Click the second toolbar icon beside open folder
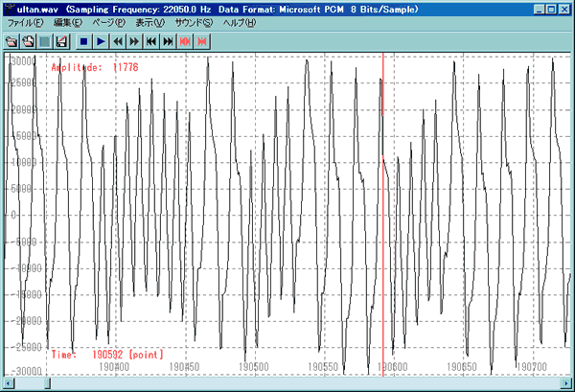The width and height of the screenshot is (575, 392). pyautogui.click(x=28, y=42)
